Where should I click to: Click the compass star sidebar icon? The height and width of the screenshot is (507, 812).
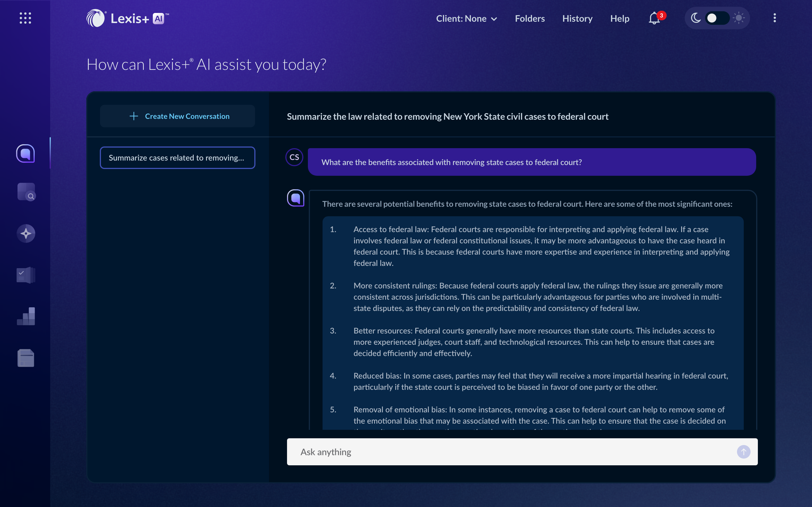[26, 234]
